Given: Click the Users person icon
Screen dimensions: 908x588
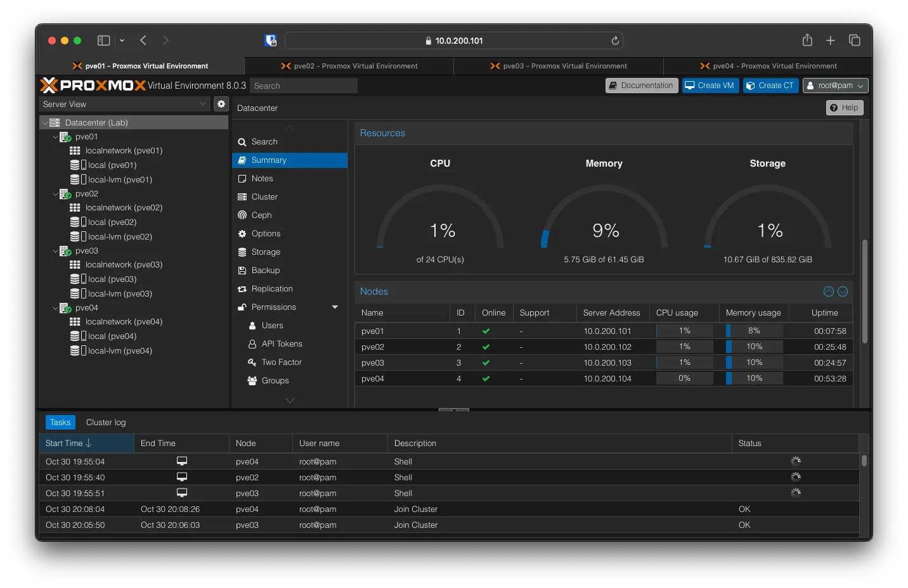Looking at the screenshot, I should point(252,326).
